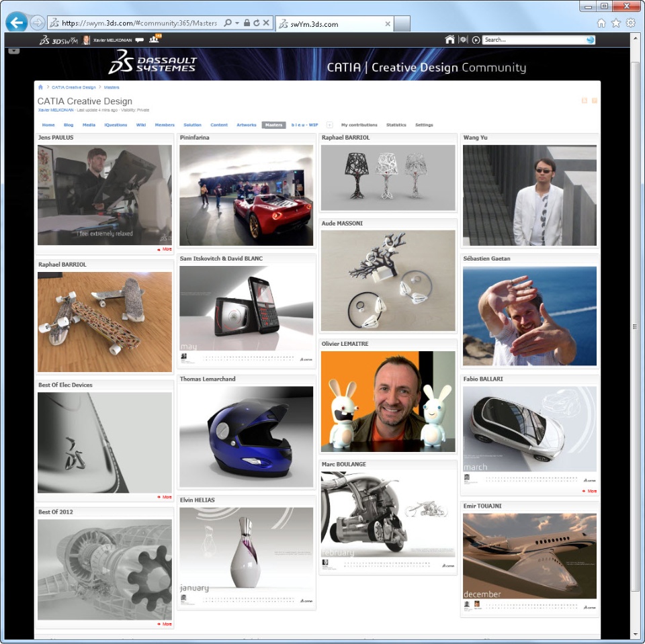The width and height of the screenshot is (645, 644).
Task: Open the iQuestions tab
Action: (x=116, y=125)
